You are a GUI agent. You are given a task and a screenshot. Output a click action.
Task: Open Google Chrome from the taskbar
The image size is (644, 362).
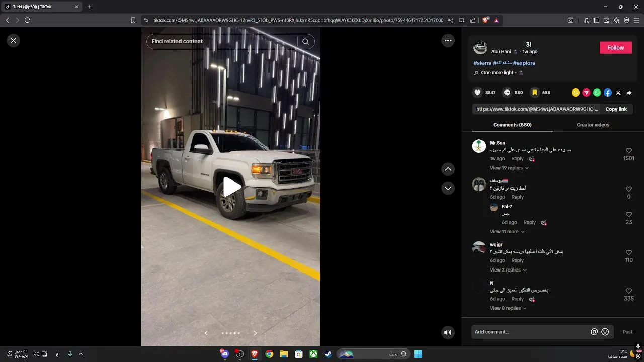(269, 354)
